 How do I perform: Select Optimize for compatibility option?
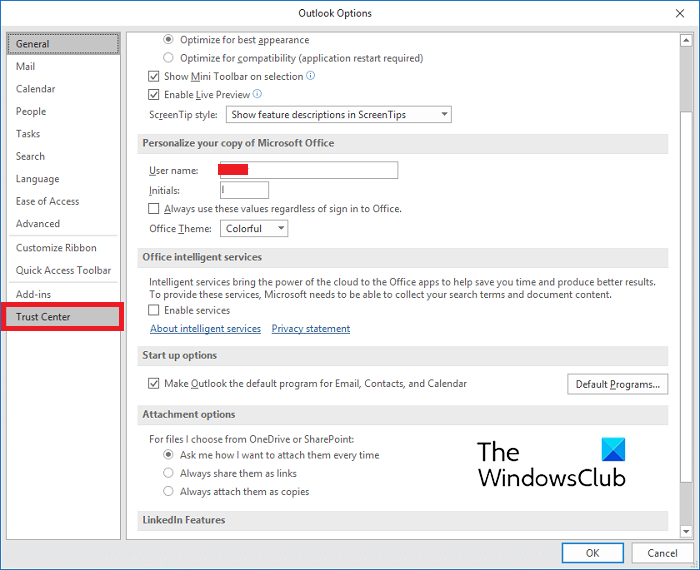click(x=168, y=58)
